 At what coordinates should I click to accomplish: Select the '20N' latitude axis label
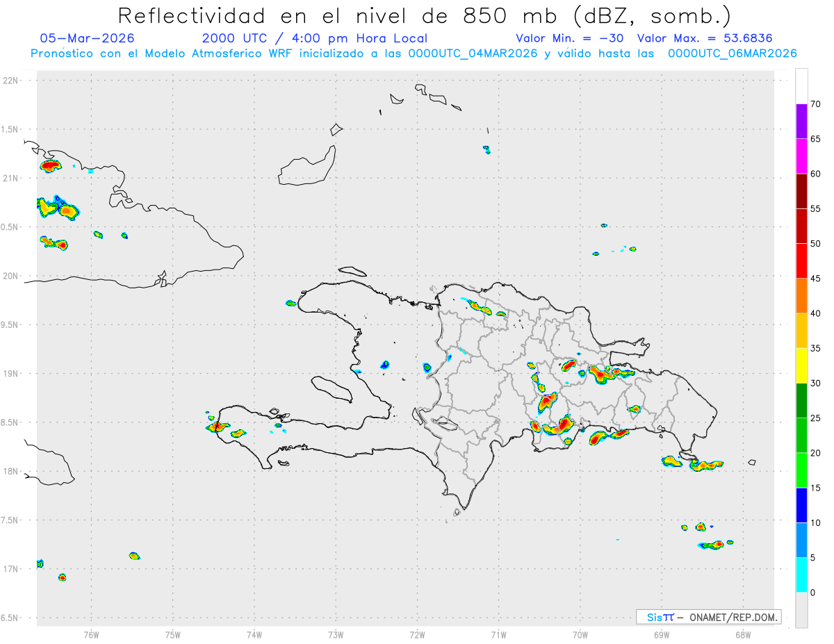coord(10,276)
